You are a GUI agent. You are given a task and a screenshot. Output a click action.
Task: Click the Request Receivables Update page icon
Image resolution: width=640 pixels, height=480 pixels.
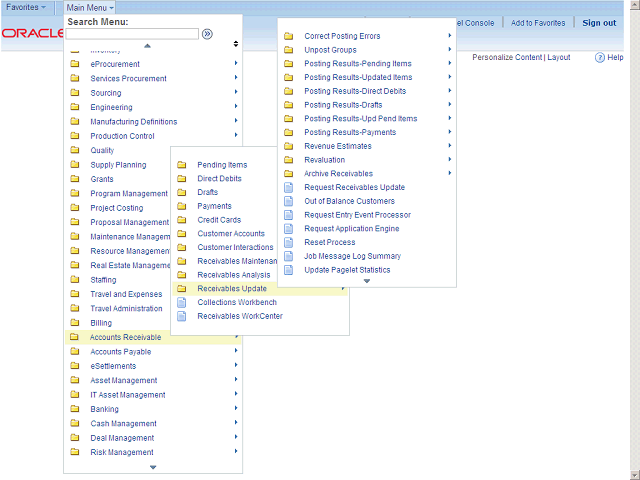(x=288, y=187)
